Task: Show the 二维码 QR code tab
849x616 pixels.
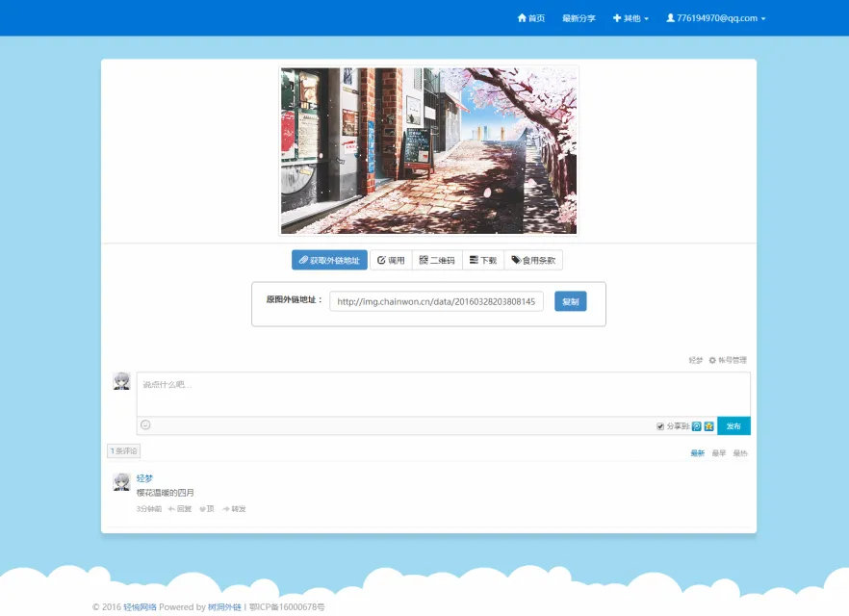Action: (437, 261)
